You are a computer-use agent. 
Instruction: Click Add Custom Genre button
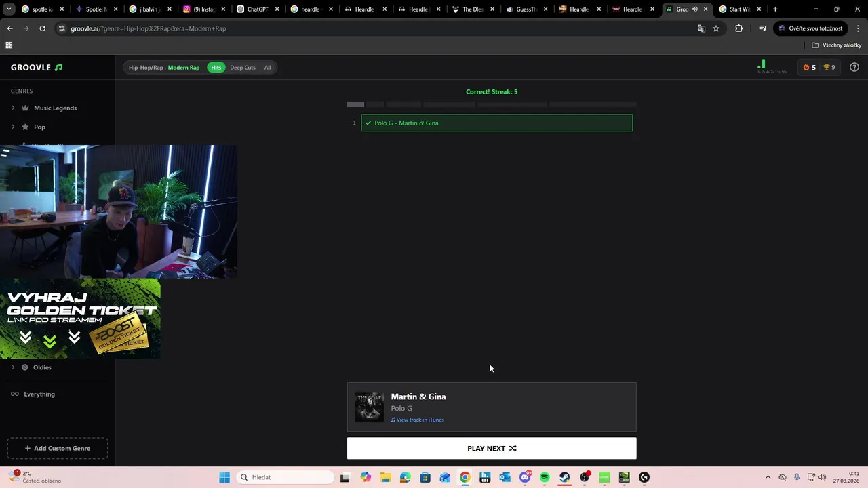click(58, 448)
